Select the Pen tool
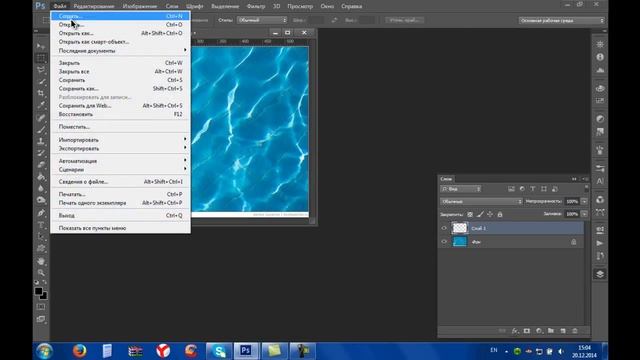This screenshot has height=360, width=640. coord(41,213)
